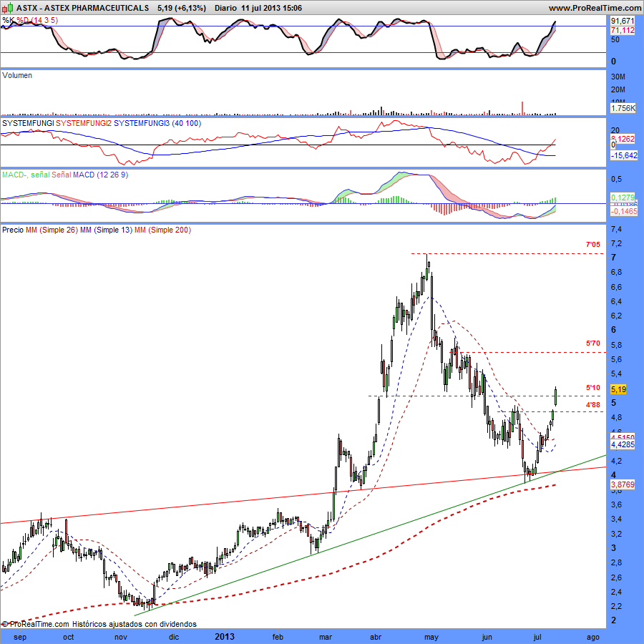Select the 4,4285 moving average value box
The width and height of the screenshot is (644, 644).
pos(623,444)
